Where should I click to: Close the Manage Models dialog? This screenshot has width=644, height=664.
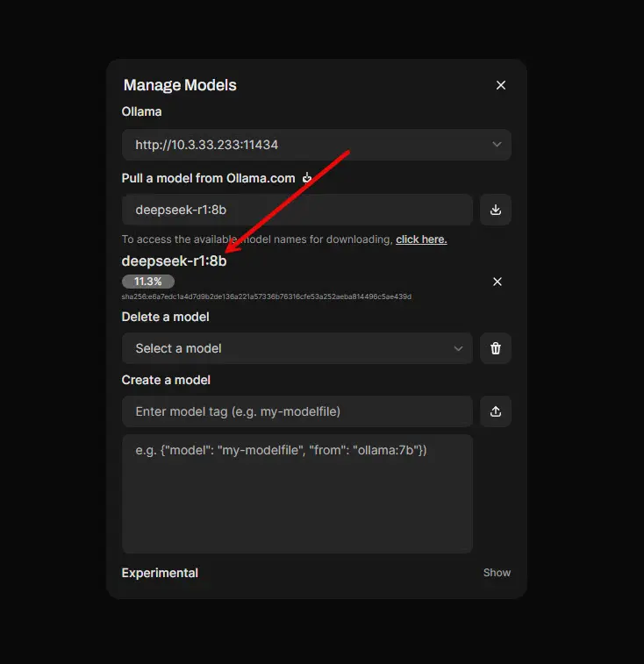click(x=501, y=85)
